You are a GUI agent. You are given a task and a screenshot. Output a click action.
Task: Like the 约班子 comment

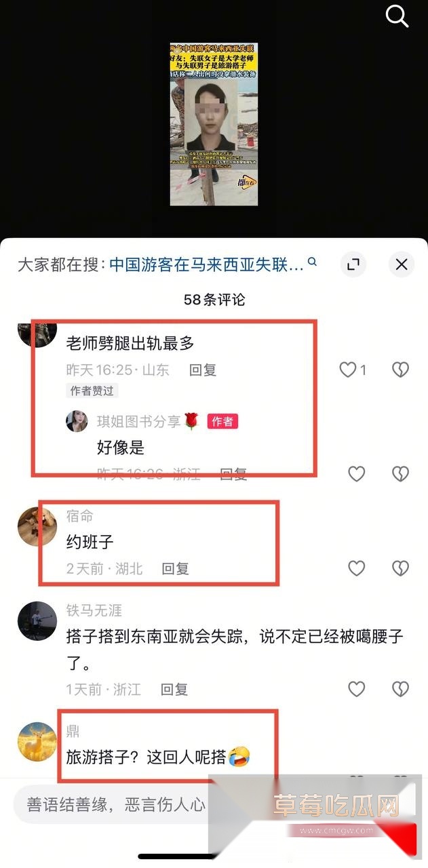357,568
